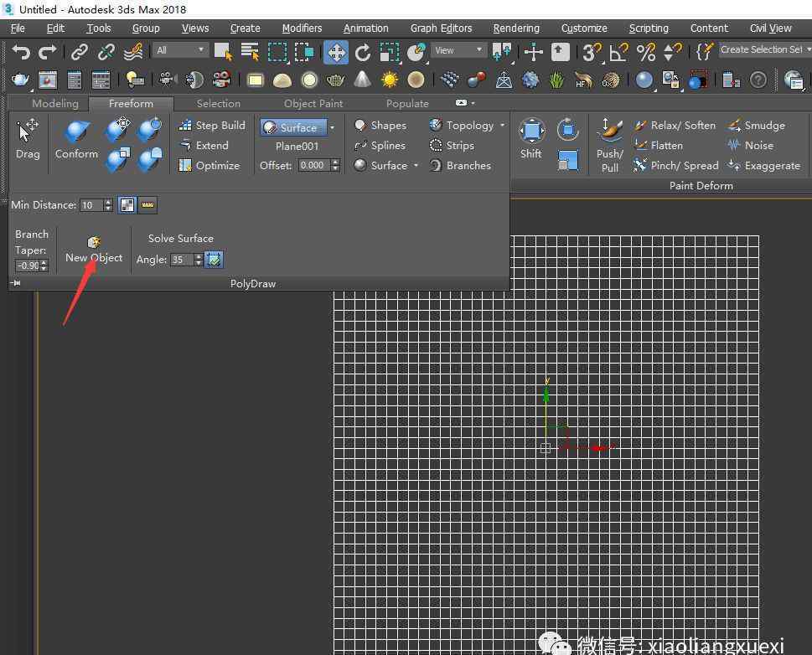Activate the Select and Link tool
The height and width of the screenshot is (655, 812).
(80, 52)
